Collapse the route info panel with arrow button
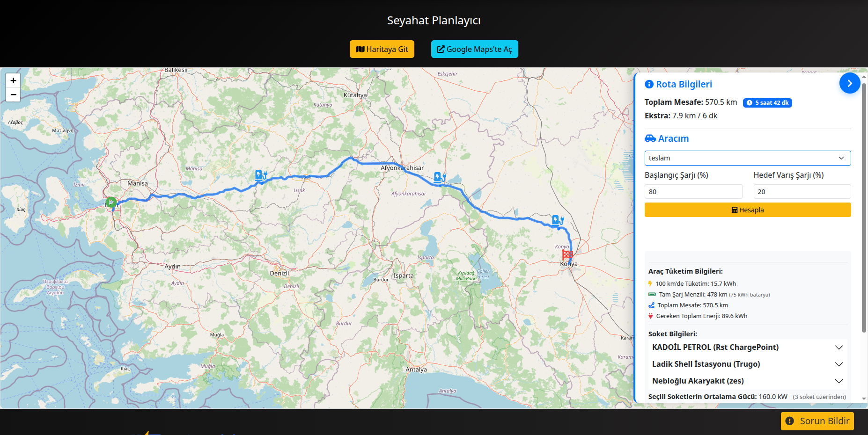The height and width of the screenshot is (435, 868). tap(849, 83)
